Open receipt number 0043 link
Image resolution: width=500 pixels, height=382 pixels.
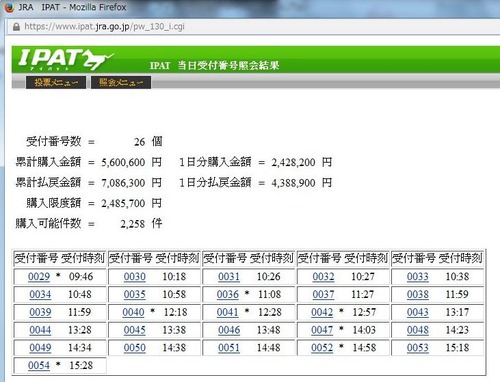click(x=418, y=312)
